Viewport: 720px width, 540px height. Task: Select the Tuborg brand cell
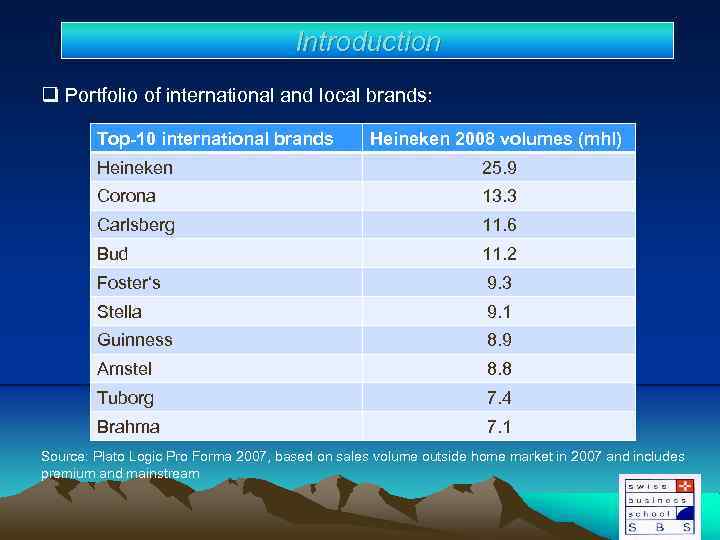[x=226, y=398]
